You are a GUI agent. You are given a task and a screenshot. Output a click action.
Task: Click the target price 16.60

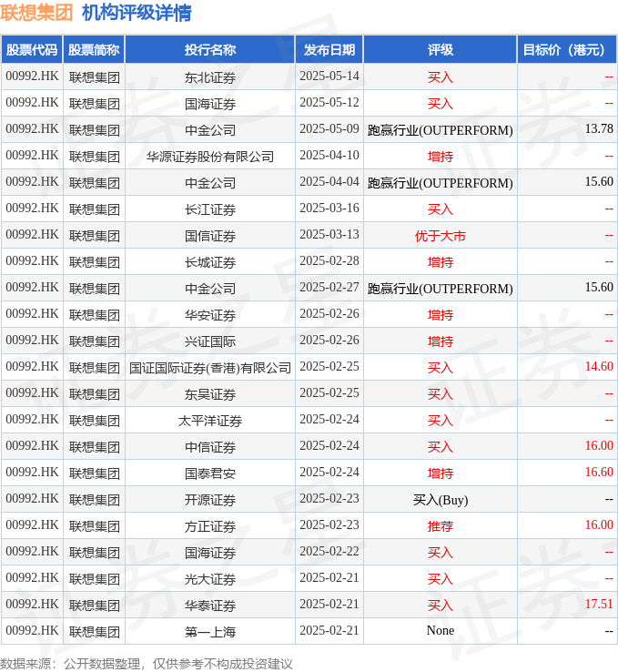[599, 473]
